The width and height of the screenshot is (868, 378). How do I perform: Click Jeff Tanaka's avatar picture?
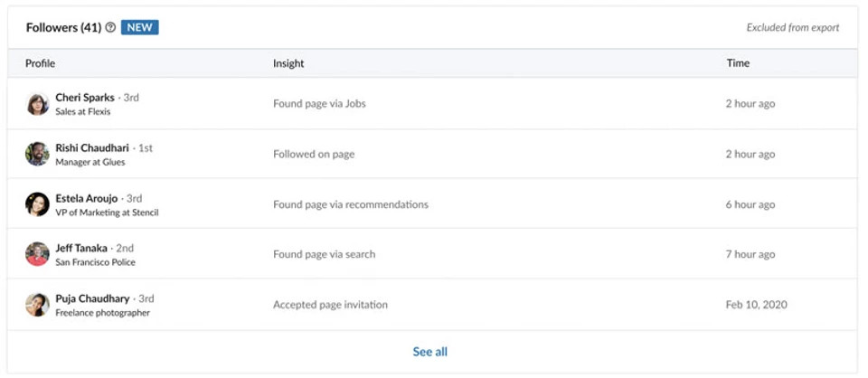tap(37, 254)
